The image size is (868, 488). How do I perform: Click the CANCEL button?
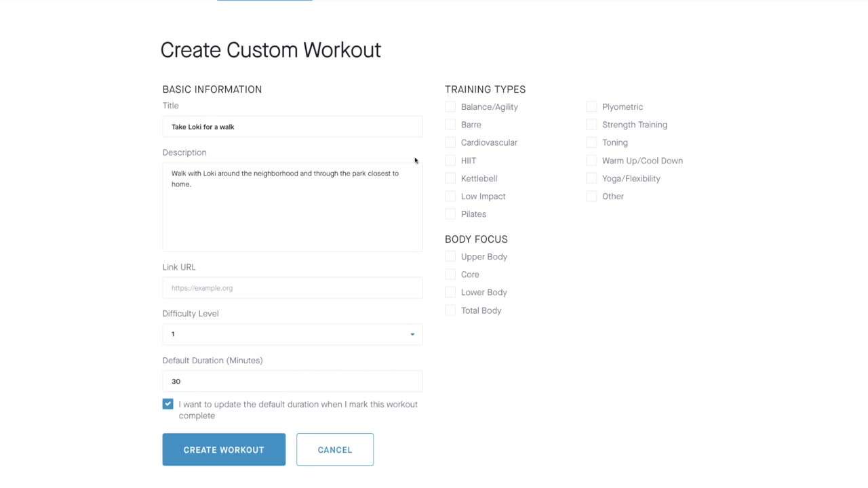coord(334,449)
